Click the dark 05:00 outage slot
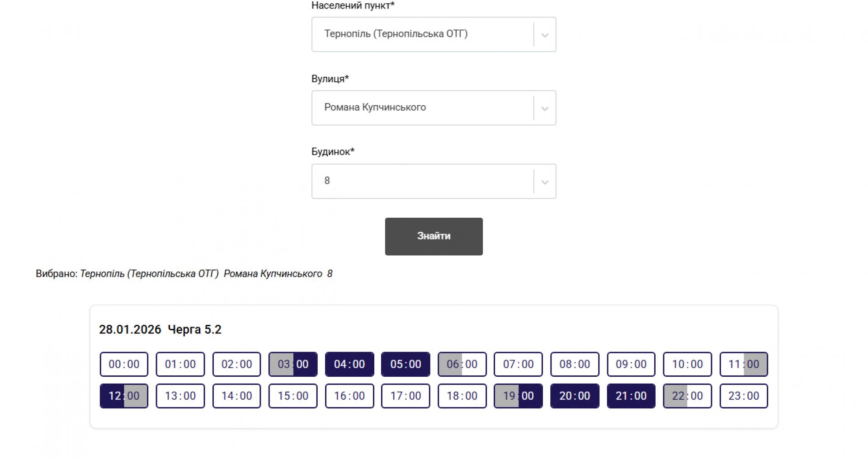The height and width of the screenshot is (459, 868). pos(406,364)
